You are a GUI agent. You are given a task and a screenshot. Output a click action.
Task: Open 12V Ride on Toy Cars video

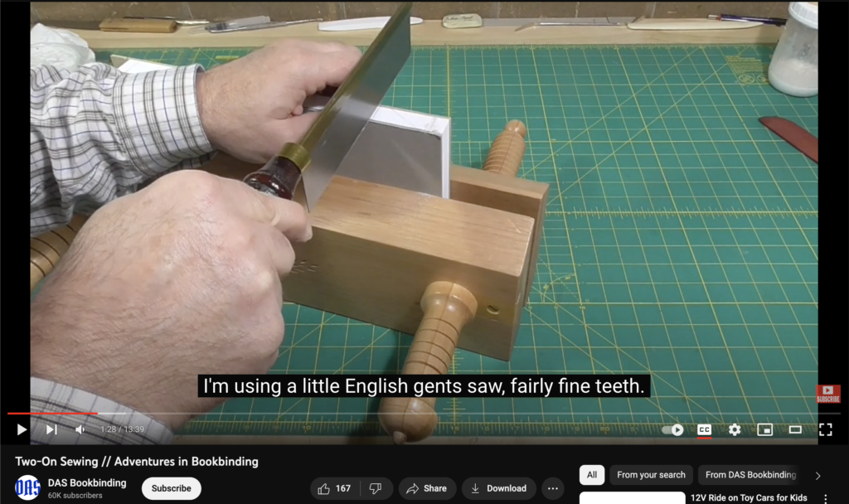(x=749, y=498)
